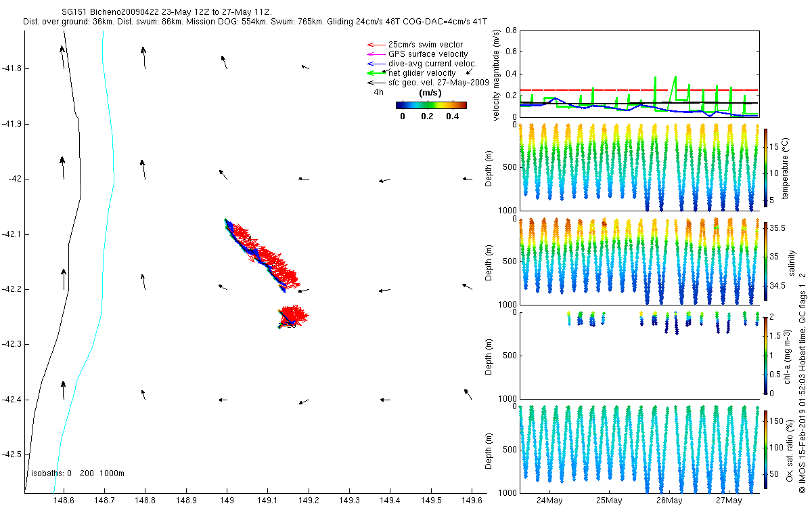Click the 35.5 salinity colorbar tick
The height and width of the screenshot is (508, 812).
coord(777,229)
